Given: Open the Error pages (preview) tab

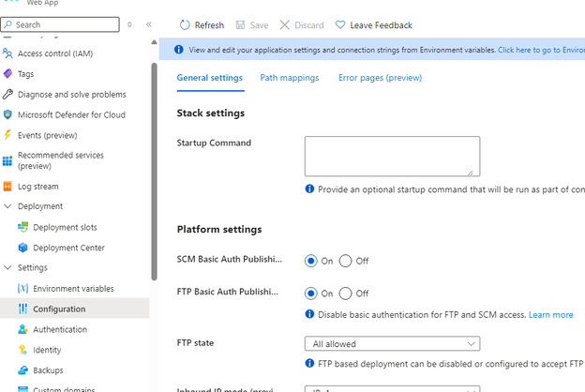Looking at the screenshot, I should point(381,78).
